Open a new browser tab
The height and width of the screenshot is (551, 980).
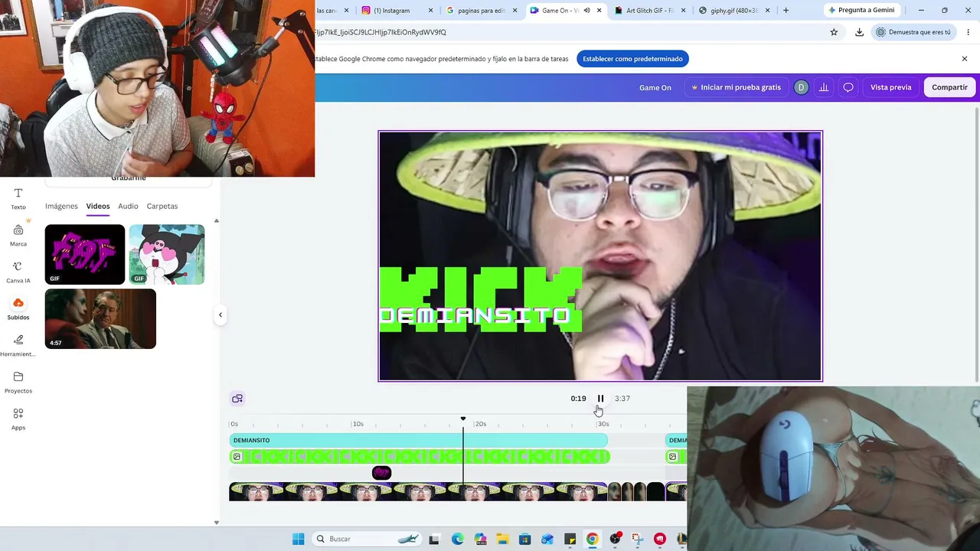coord(786,11)
